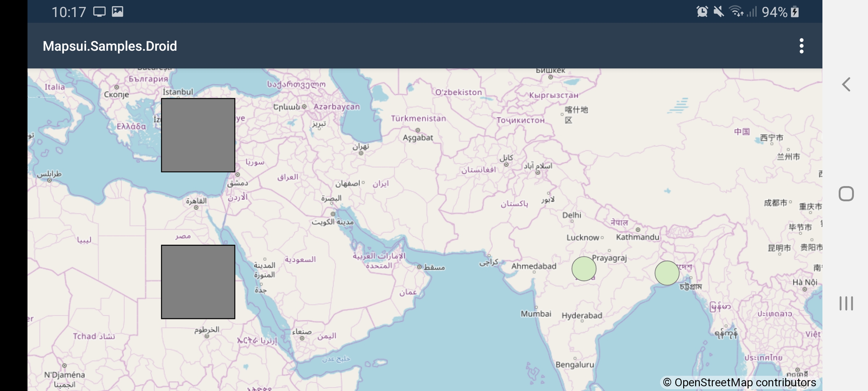
Task: Click the İstanbul city label
Action: [x=178, y=92]
